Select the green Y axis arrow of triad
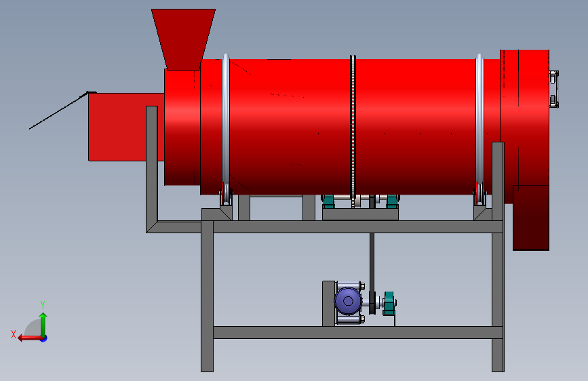Viewport: 588px width, 381px height. coord(43,324)
